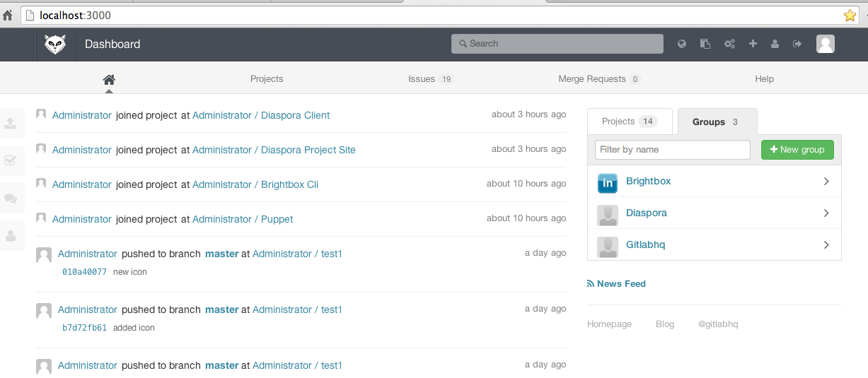Sign out using the logout arrow icon
The image size is (868, 378).
[797, 44]
